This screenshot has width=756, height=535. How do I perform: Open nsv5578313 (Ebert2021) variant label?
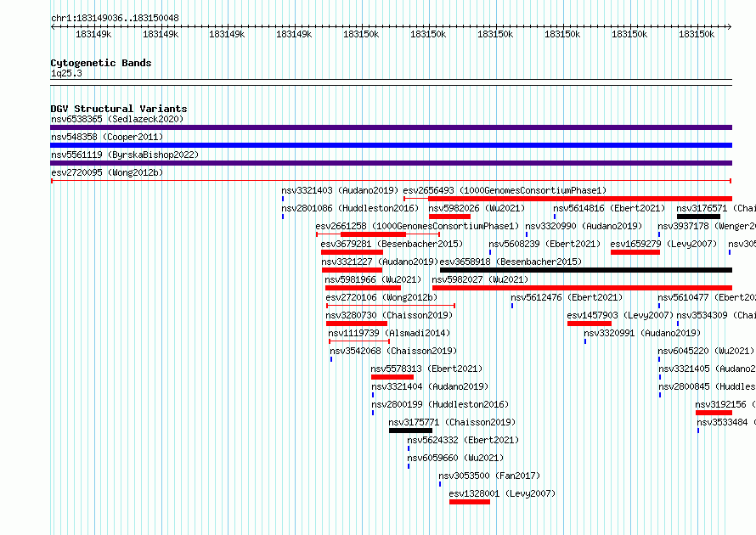point(426,369)
